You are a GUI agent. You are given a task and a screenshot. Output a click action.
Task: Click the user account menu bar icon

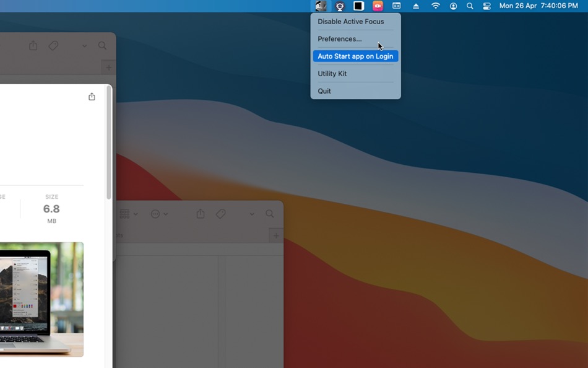[x=453, y=6]
